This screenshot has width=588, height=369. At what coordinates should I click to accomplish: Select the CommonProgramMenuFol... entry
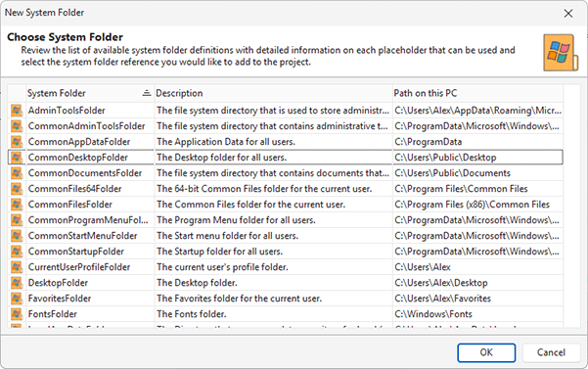pyautogui.click(x=286, y=220)
